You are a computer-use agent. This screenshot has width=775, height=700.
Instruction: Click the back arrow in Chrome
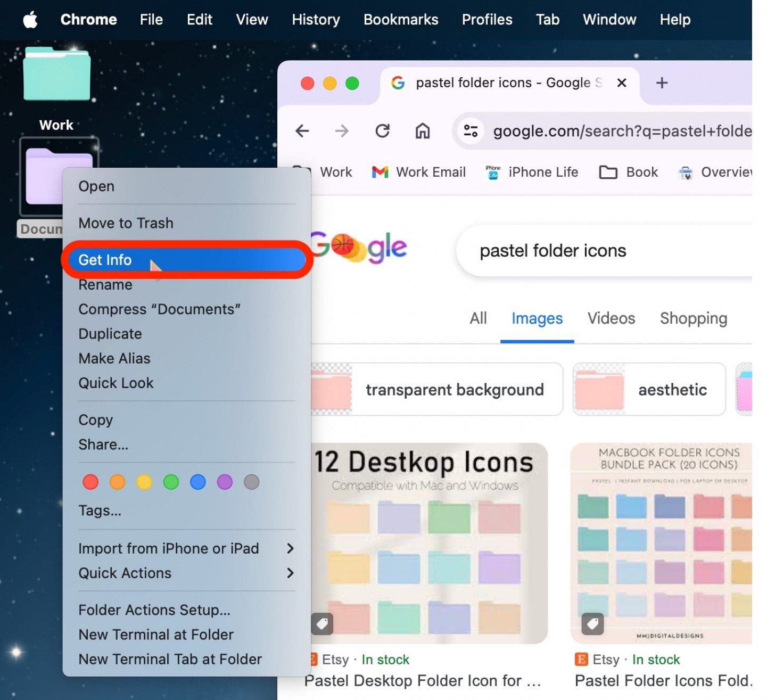[x=302, y=131]
